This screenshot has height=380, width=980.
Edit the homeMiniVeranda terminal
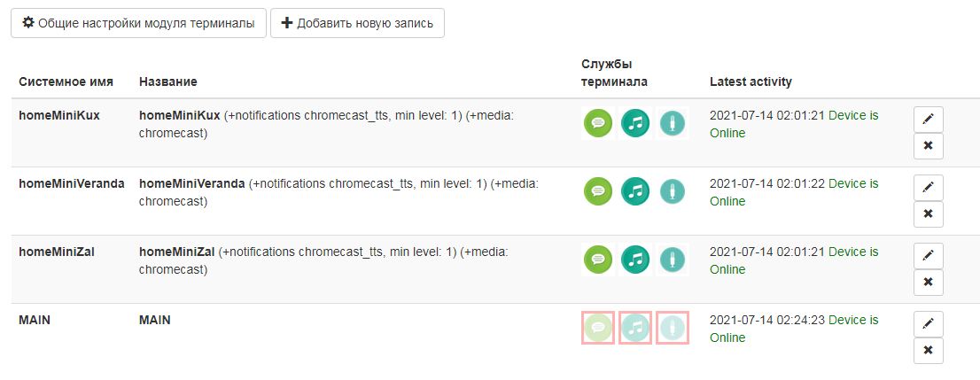click(x=928, y=188)
